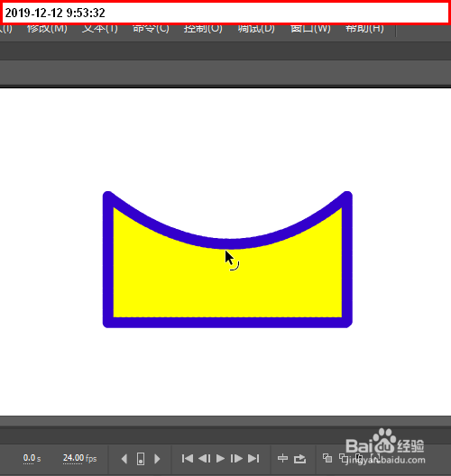Click the 0.0 s elapsed time value
Viewport: 451px width, 476px height.
(x=32, y=458)
